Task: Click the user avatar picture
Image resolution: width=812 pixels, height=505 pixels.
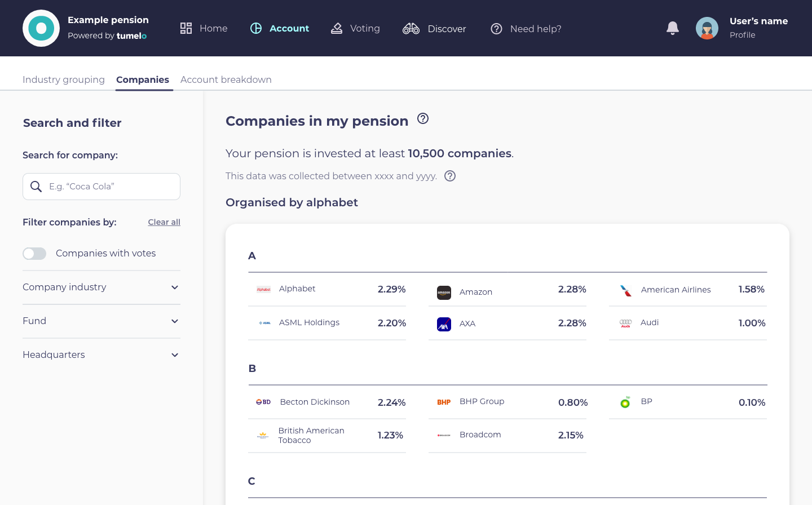Action: 707,28
